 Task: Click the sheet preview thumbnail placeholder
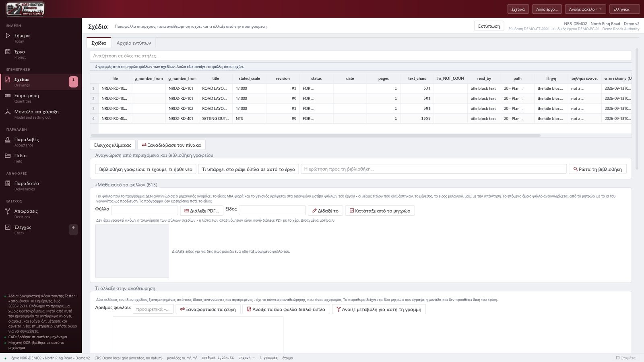coord(132,251)
